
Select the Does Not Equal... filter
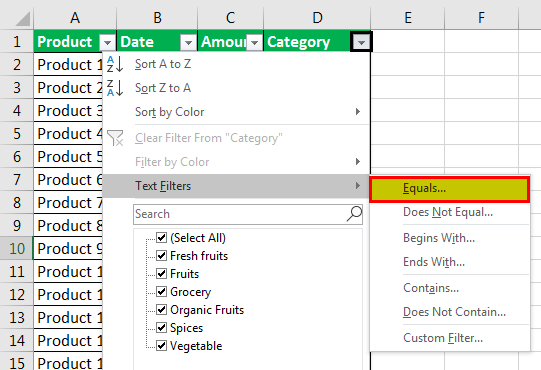[449, 212]
